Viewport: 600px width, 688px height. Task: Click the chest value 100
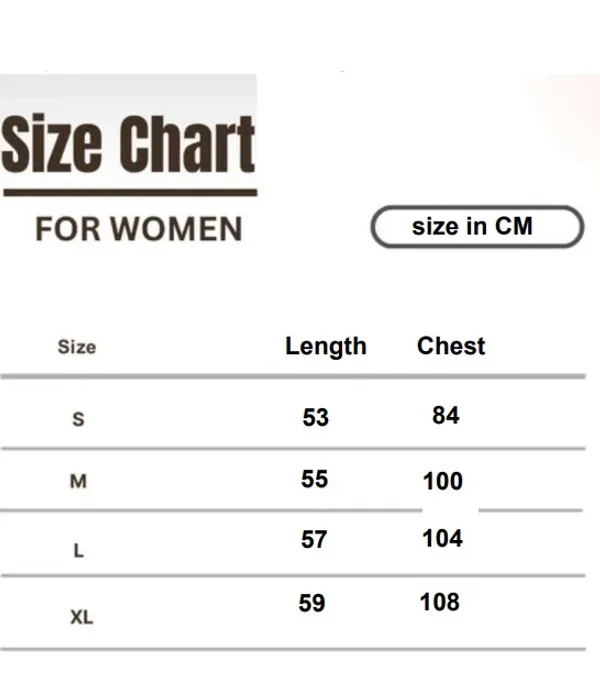tap(443, 482)
